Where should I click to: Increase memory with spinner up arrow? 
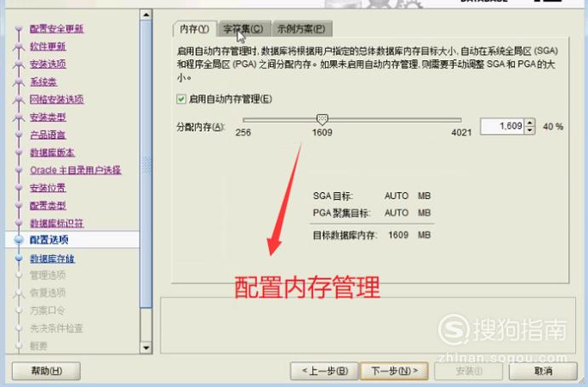(529, 122)
